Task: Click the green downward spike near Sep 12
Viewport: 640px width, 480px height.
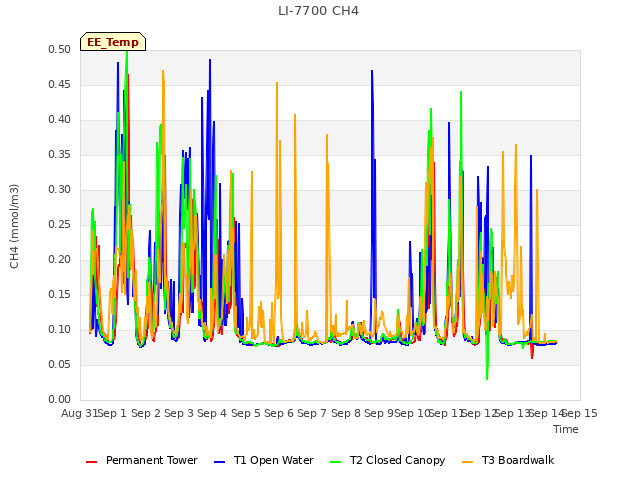Action: point(487,378)
